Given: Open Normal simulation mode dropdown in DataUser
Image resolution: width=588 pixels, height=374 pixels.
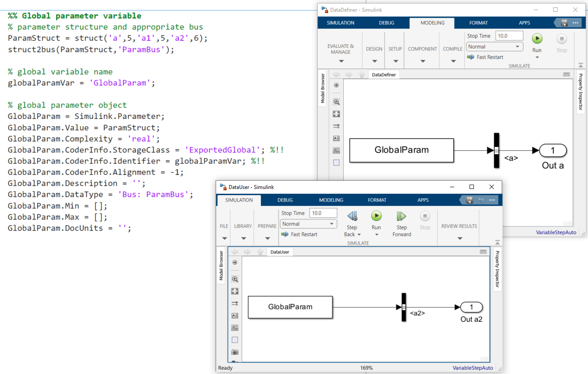Looking at the screenshot, I should pyautogui.click(x=309, y=224).
